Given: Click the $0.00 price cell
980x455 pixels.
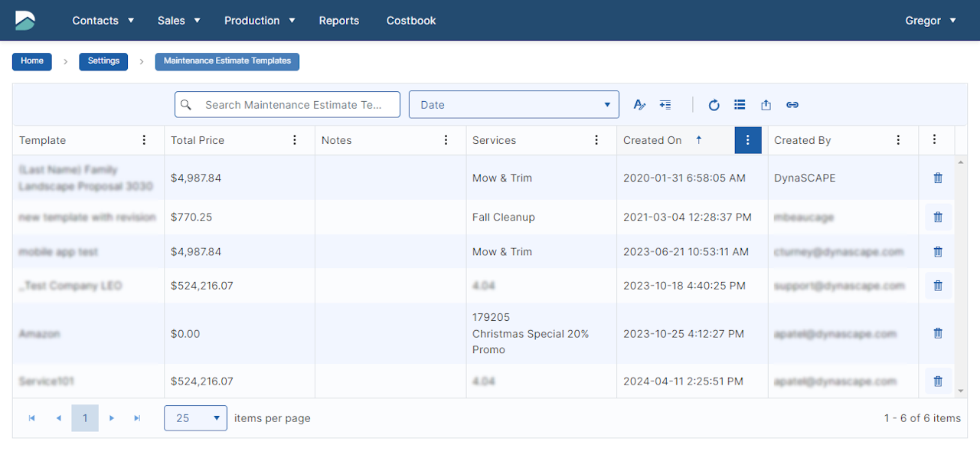Looking at the screenshot, I should 185,333.
